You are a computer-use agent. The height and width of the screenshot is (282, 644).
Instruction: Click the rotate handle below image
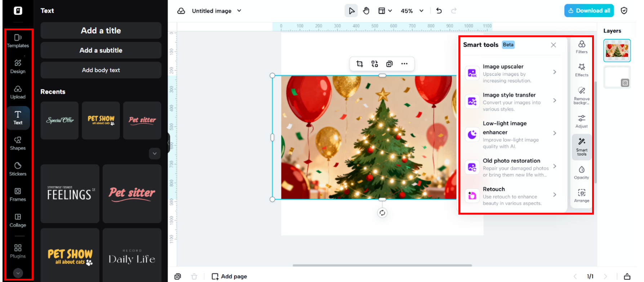382,213
